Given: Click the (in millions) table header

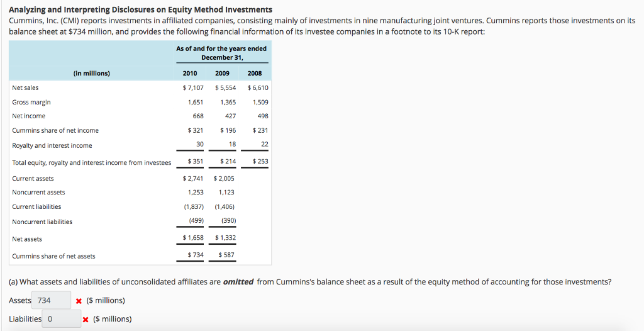Looking at the screenshot, I should tap(92, 73).
